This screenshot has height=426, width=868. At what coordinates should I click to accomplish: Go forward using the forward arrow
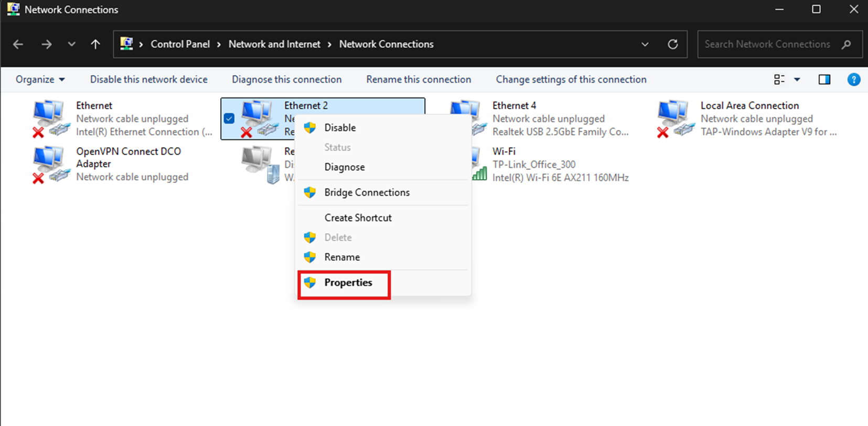tap(47, 45)
